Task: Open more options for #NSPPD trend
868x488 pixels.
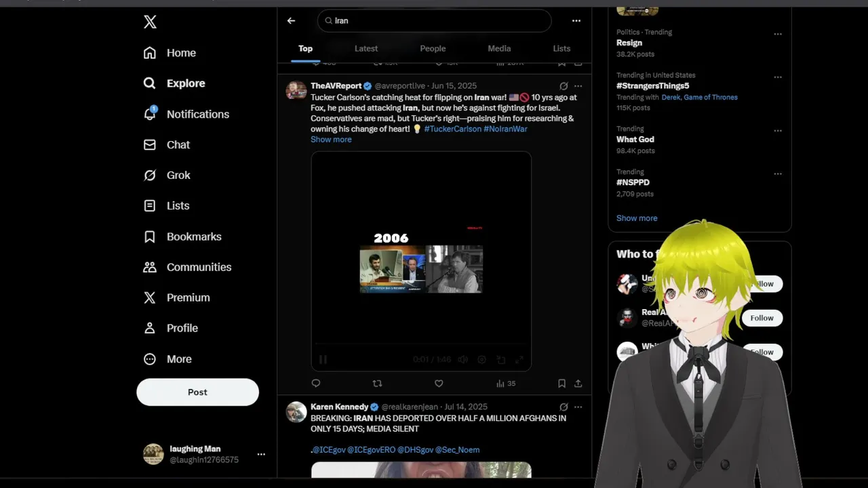Action: [x=778, y=174]
